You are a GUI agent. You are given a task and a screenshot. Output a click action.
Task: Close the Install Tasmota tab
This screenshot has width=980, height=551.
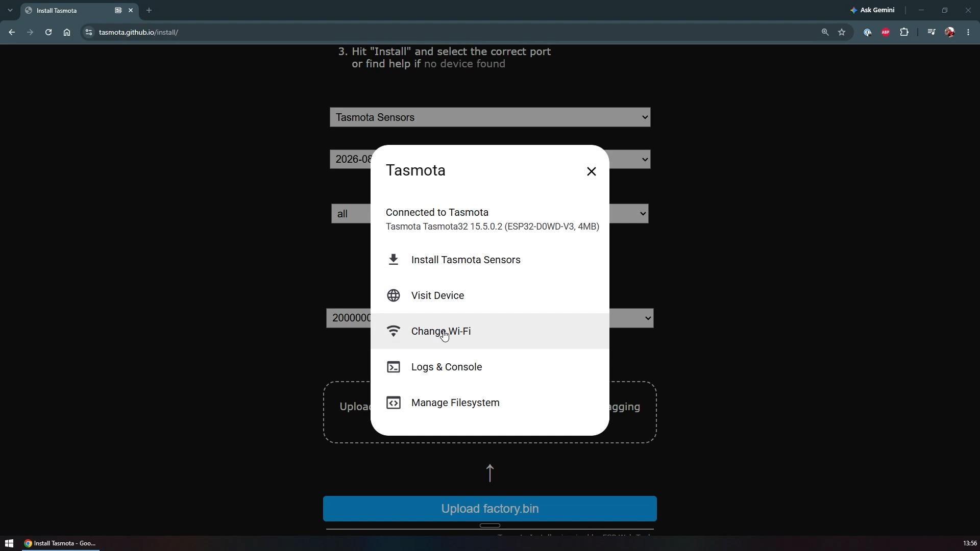point(131,10)
